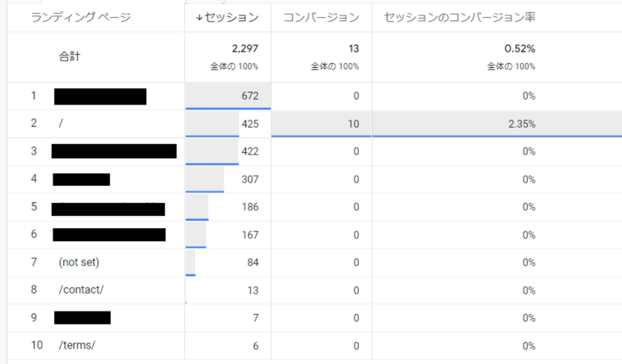Click the 672 sessions cell in row 1
The height and width of the screenshot is (364, 622).
point(249,96)
